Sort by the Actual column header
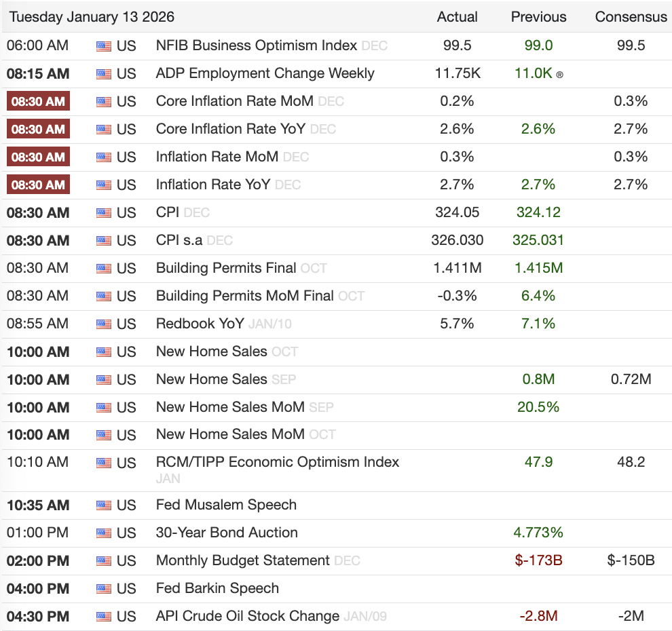 457,16
